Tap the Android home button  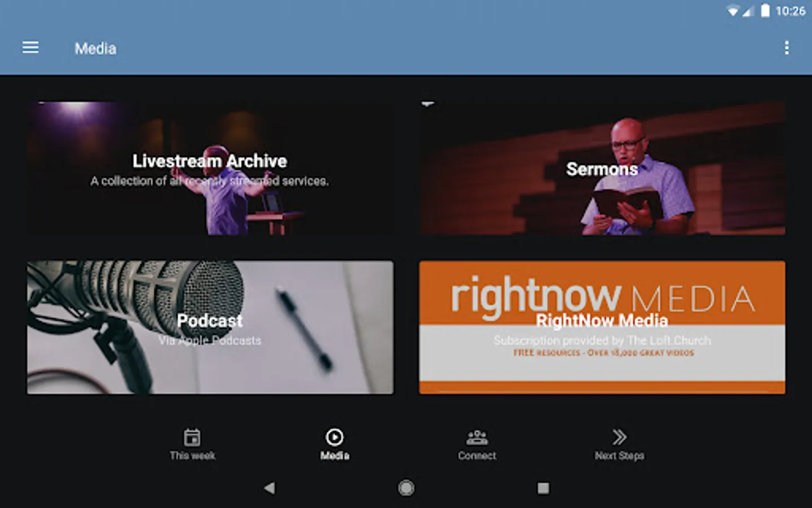tap(406, 488)
